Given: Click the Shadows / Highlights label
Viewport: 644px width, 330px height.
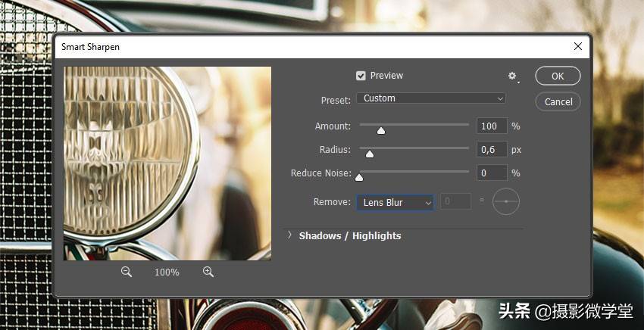Looking at the screenshot, I should pos(350,235).
